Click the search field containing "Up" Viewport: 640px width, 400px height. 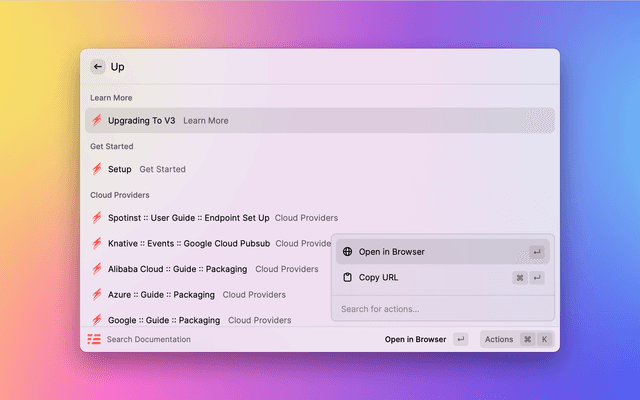320,67
